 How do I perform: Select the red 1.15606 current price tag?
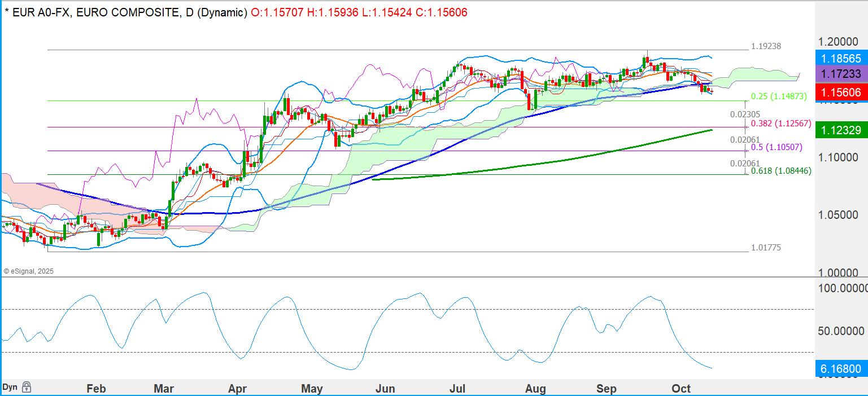click(841, 93)
